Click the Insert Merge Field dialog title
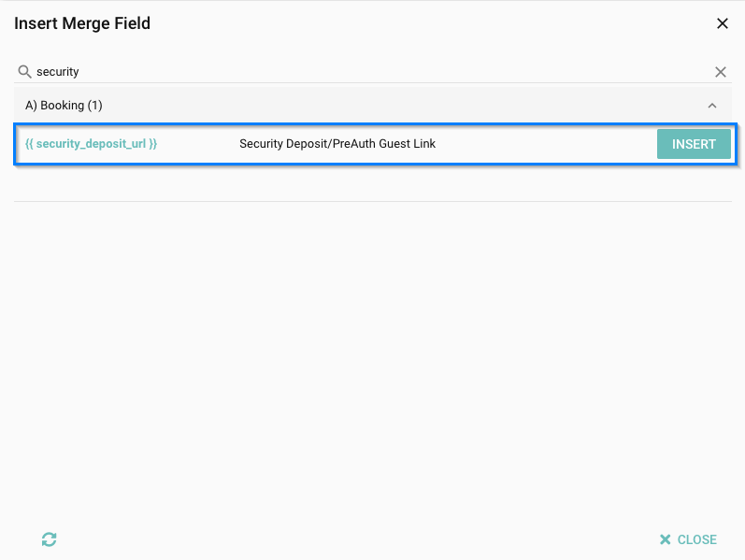Viewport: 745px width, 560px height. (x=82, y=23)
